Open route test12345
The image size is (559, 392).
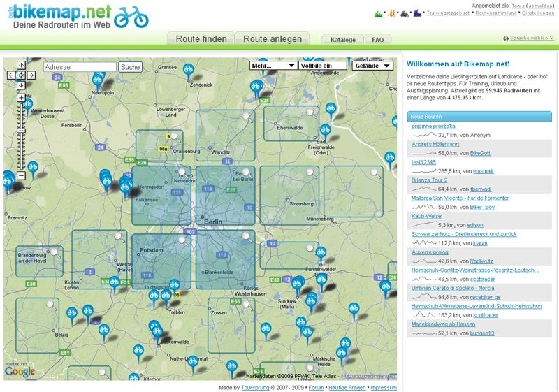[423, 162]
